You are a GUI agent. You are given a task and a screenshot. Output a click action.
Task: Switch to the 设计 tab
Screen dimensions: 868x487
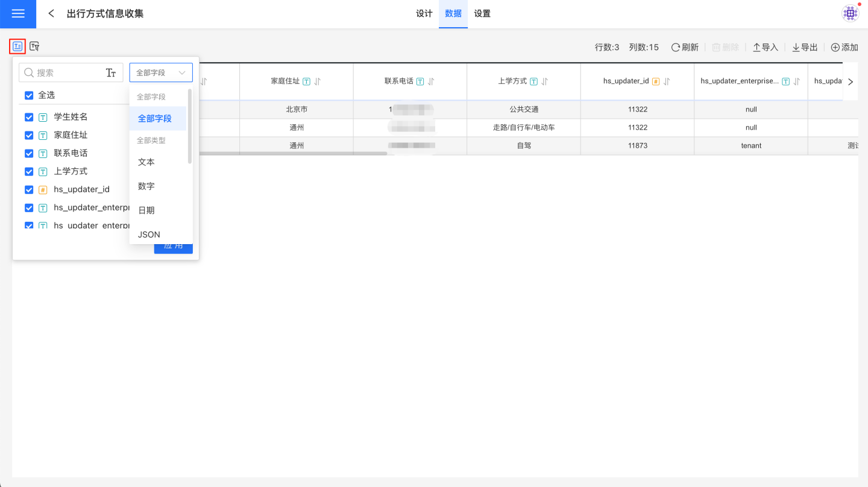[424, 14]
